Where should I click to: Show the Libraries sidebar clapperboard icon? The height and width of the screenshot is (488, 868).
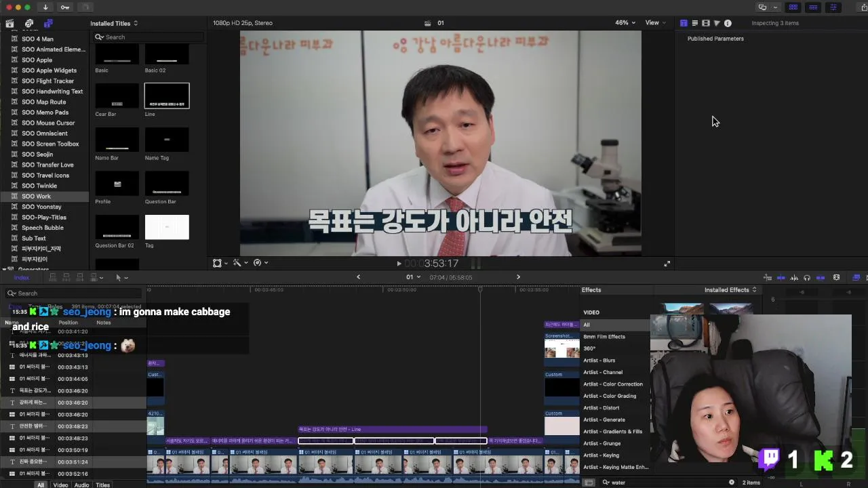coord(10,23)
